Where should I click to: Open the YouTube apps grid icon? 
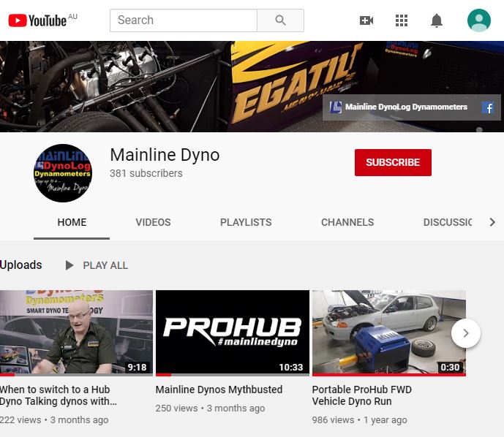402,20
